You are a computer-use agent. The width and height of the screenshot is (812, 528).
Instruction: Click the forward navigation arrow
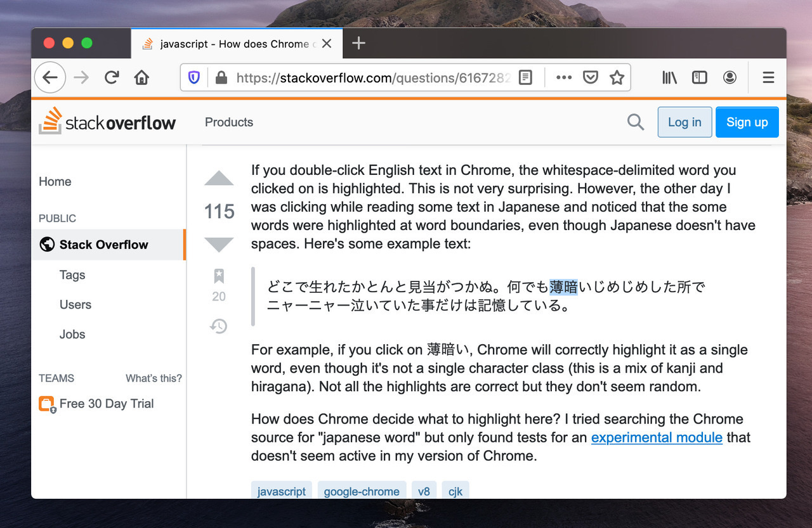click(x=81, y=77)
